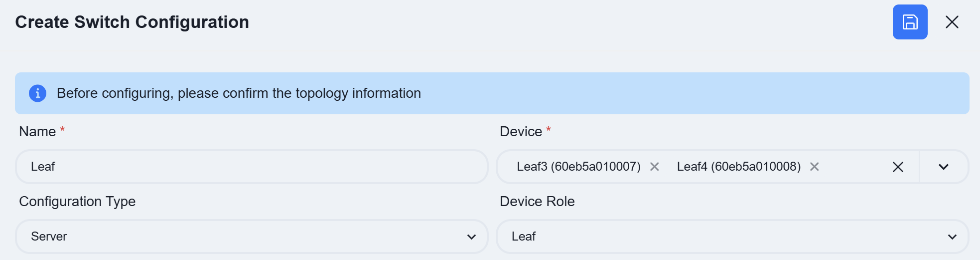Viewport: 980px width, 260px height.
Task: Close the Create Switch Configuration dialog
Action: point(952,22)
